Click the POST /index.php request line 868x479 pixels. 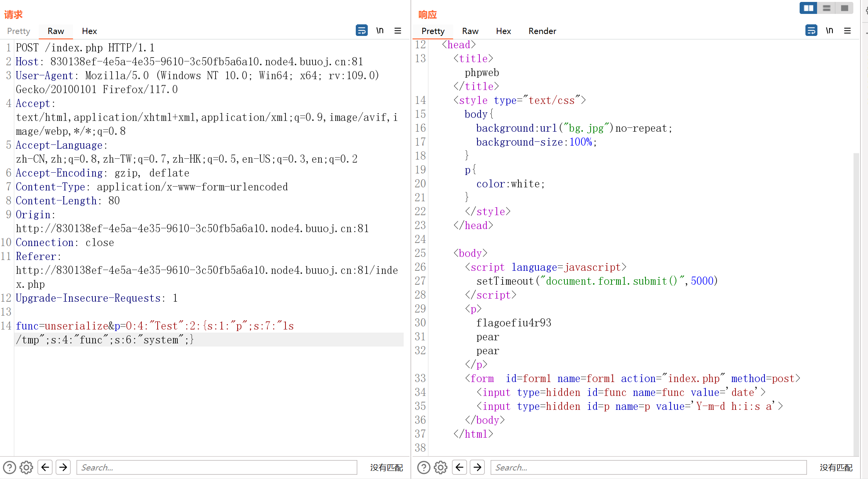[85, 48]
